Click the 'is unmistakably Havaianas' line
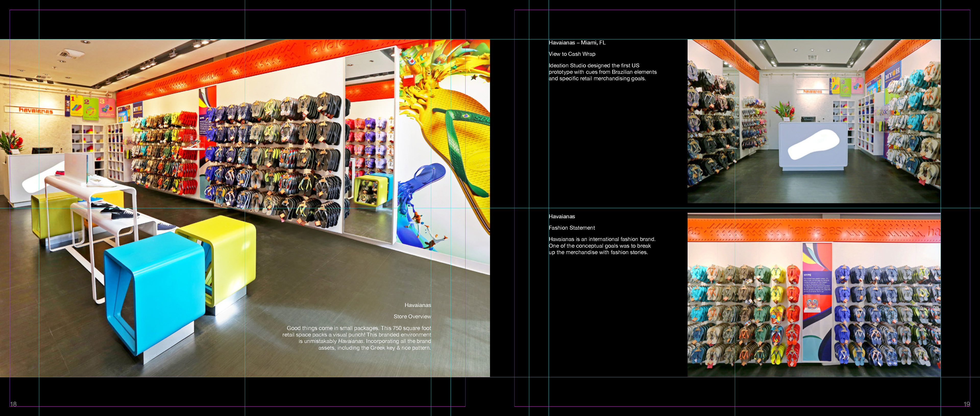This screenshot has width=980, height=416. tap(365, 341)
